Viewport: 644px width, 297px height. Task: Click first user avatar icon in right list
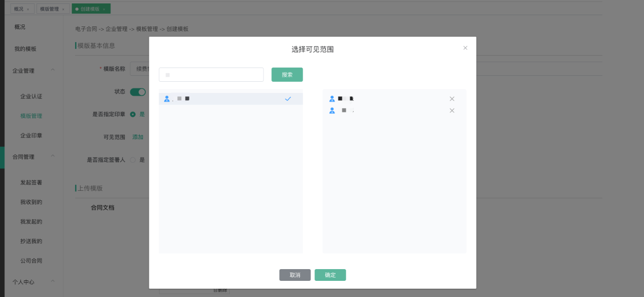pos(332,99)
